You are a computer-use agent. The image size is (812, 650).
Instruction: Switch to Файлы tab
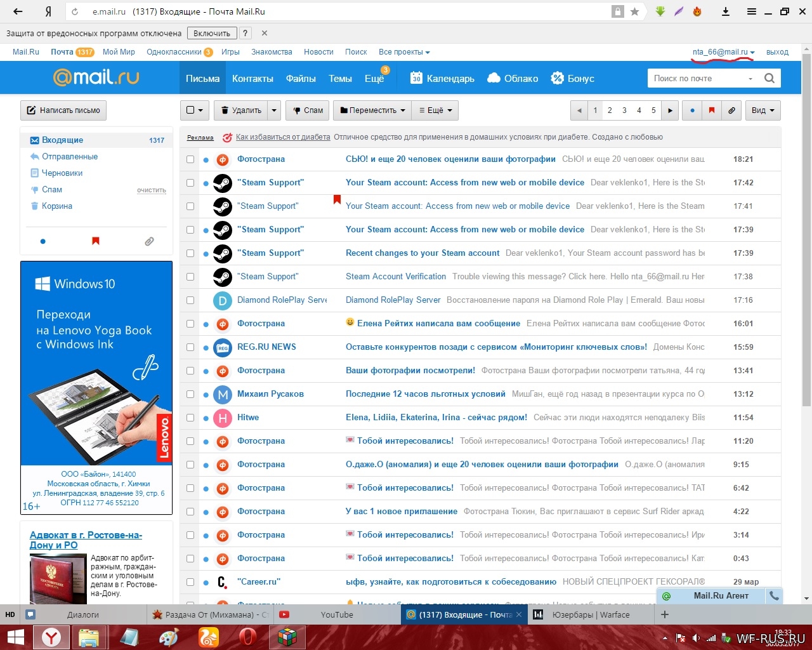(x=301, y=79)
